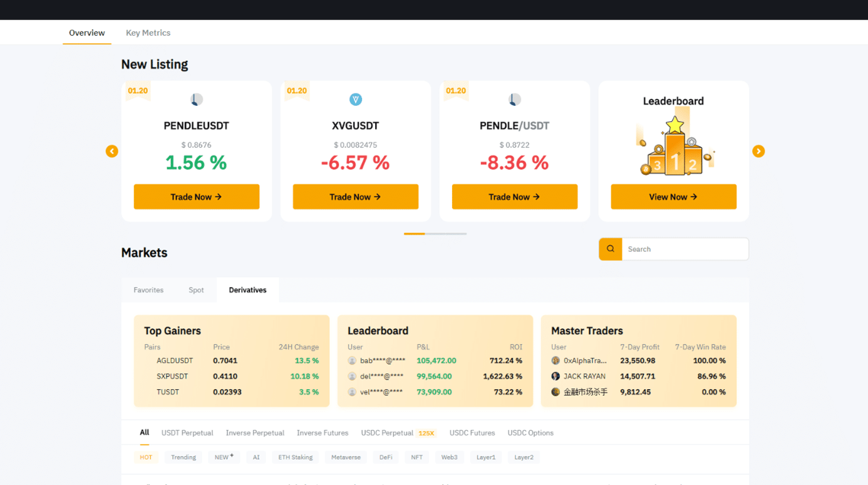Click the Master Traders heading
868x485 pixels.
click(x=587, y=331)
